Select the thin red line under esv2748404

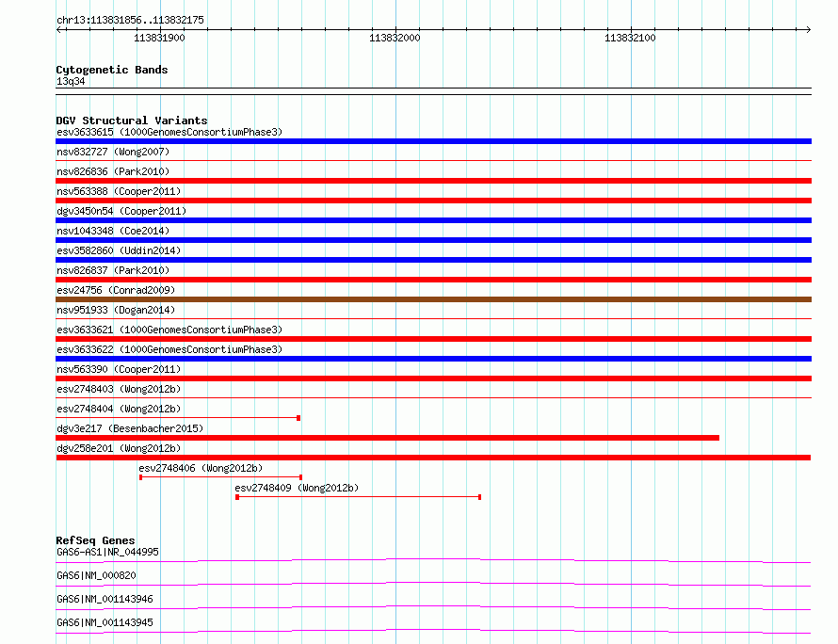click(178, 418)
